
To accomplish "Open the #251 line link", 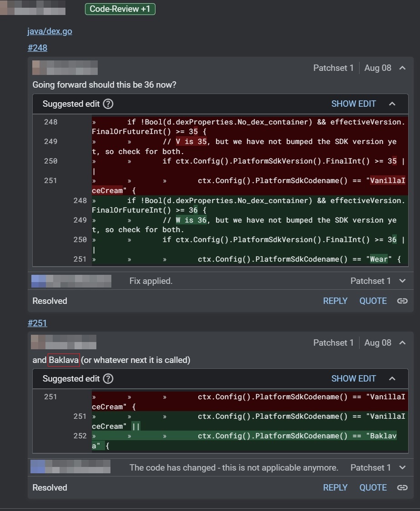I will click(37, 323).
